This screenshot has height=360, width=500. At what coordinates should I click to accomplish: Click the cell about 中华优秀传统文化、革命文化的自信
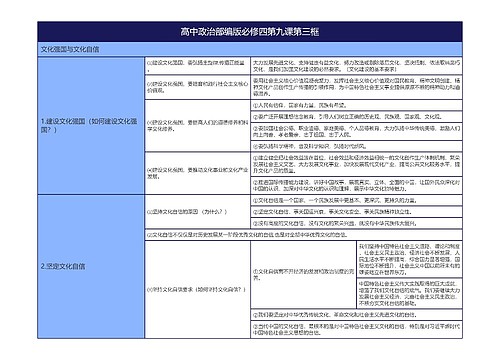[356, 315]
